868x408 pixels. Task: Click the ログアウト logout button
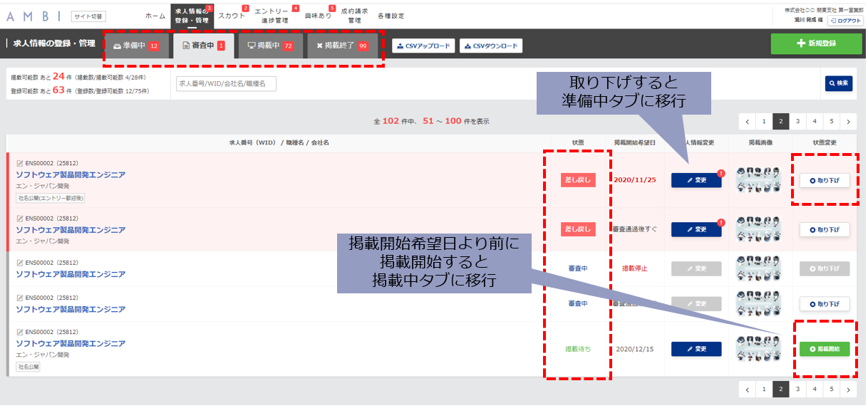845,21
